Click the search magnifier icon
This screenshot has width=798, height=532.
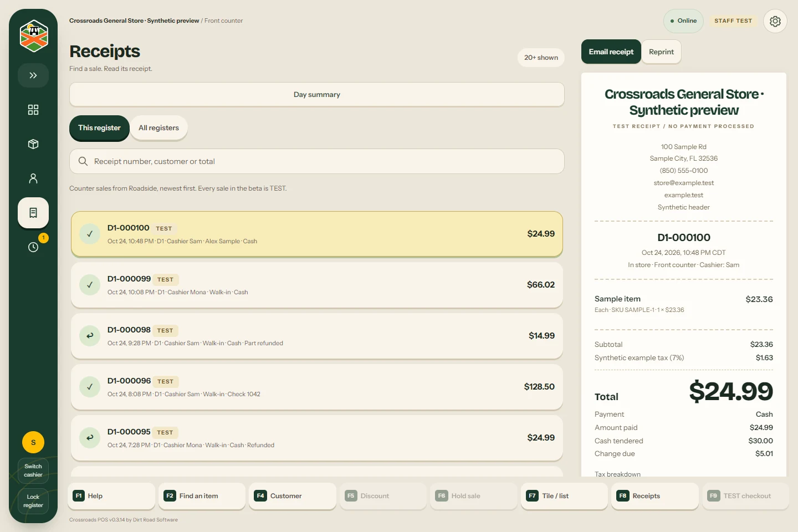(x=83, y=161)
